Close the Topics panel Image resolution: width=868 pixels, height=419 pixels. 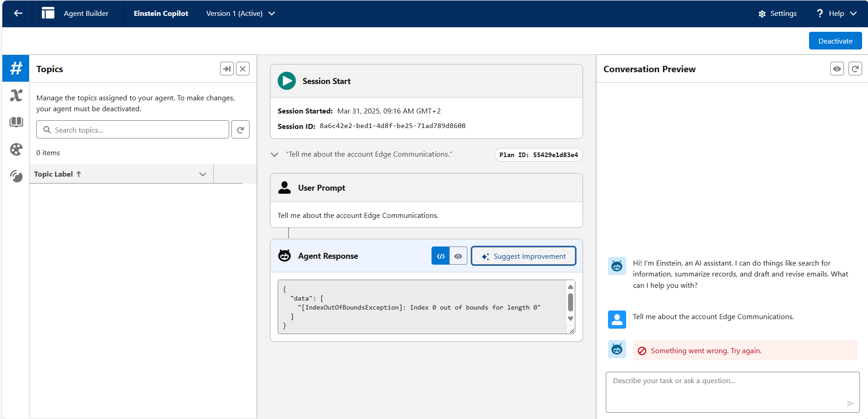coord(243,69)
